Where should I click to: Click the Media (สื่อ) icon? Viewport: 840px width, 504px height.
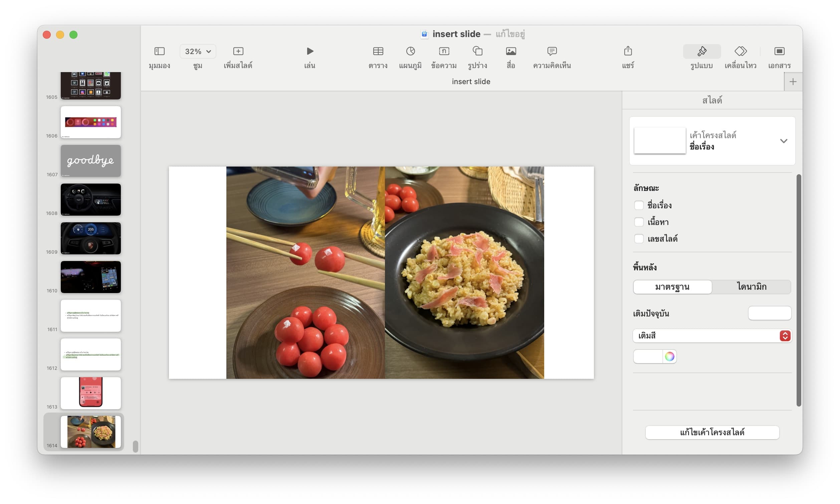tap(510, 51)
